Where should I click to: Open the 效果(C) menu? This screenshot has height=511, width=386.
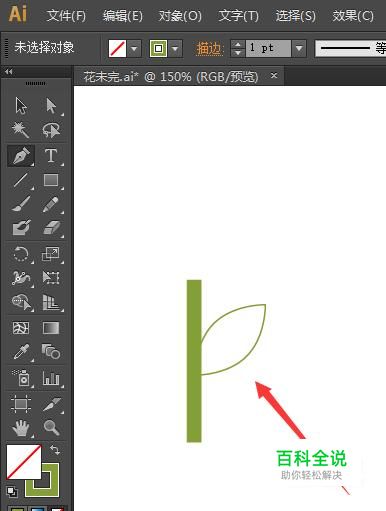click(x=353, y=16)
